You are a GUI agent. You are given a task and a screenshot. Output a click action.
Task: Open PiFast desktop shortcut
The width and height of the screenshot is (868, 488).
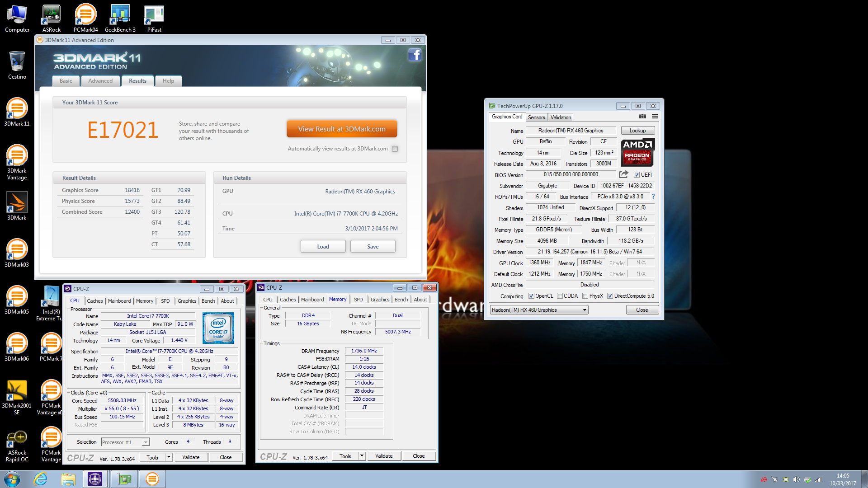click(154, 18)
